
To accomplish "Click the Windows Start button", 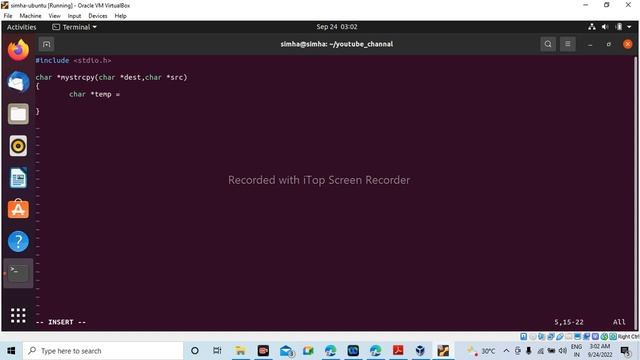I will pyautogui.click(x=11, y=351).
